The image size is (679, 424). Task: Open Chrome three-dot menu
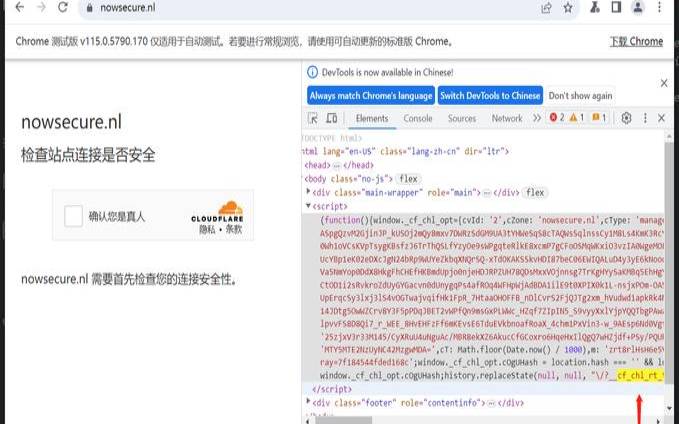[659, 7]
